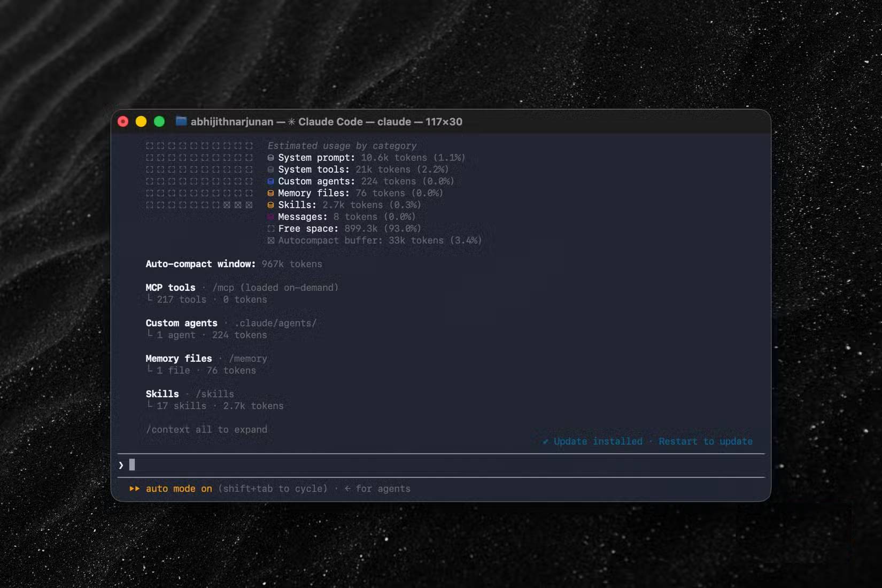Minimize the terminal with the yellow button
This screenshot has width=882, height=588.
pos(141,121)
